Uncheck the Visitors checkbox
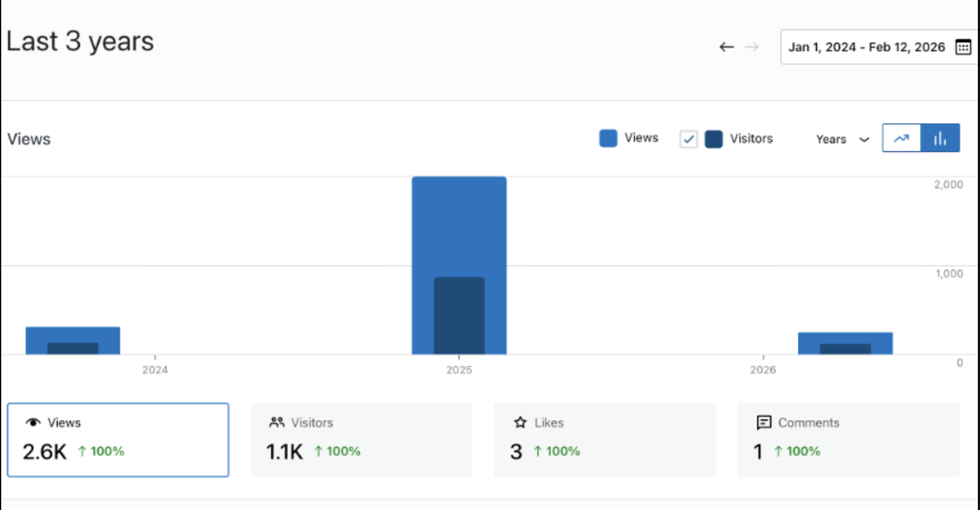This screenshot has height=510, width=980. click(x=688, y=139)
